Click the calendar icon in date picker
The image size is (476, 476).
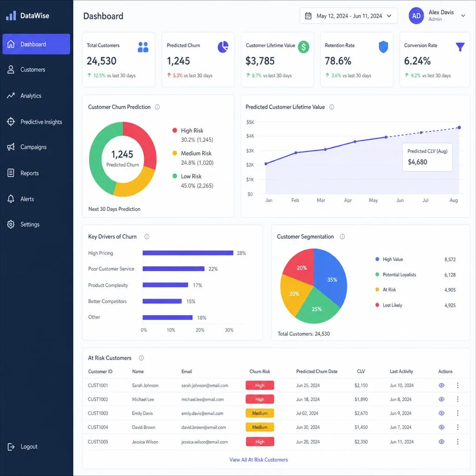coord(308,16)
